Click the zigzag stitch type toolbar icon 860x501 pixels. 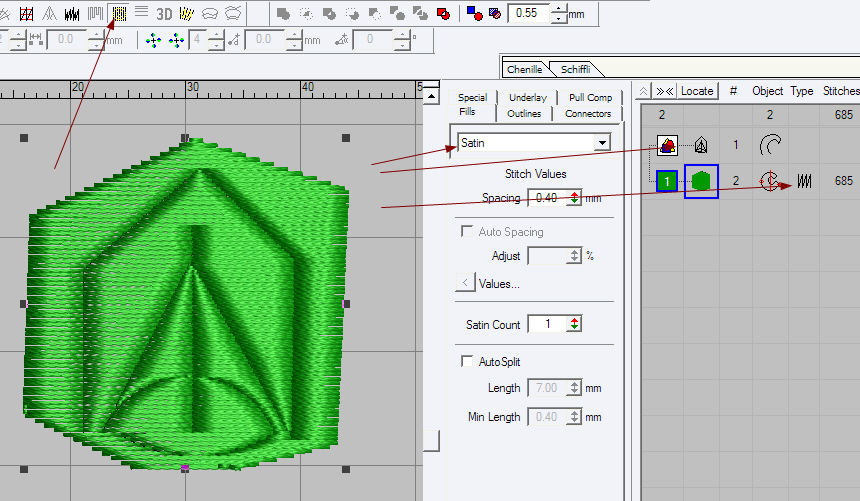(x=72, y=14)
